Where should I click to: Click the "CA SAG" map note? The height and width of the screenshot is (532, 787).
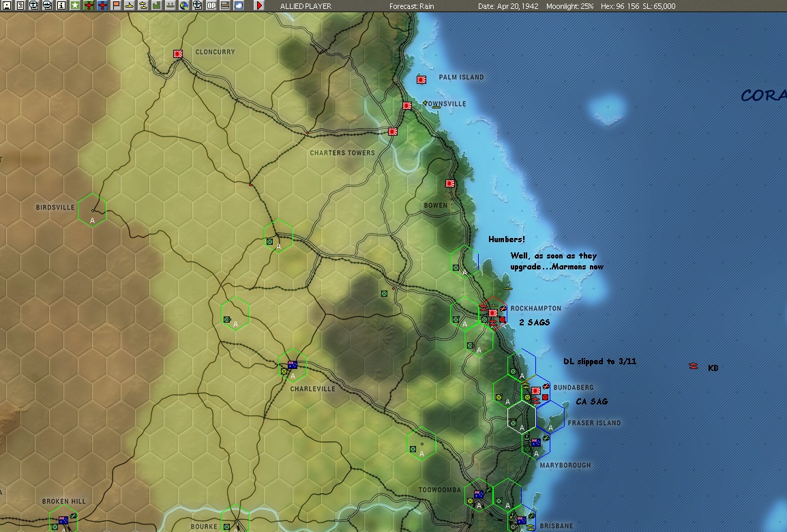(x=592, y=402)
